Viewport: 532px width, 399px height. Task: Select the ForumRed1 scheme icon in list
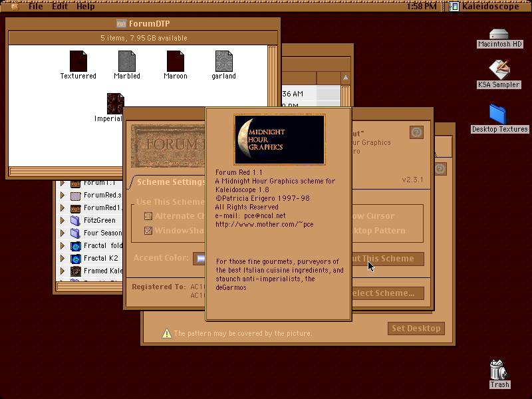75,208
